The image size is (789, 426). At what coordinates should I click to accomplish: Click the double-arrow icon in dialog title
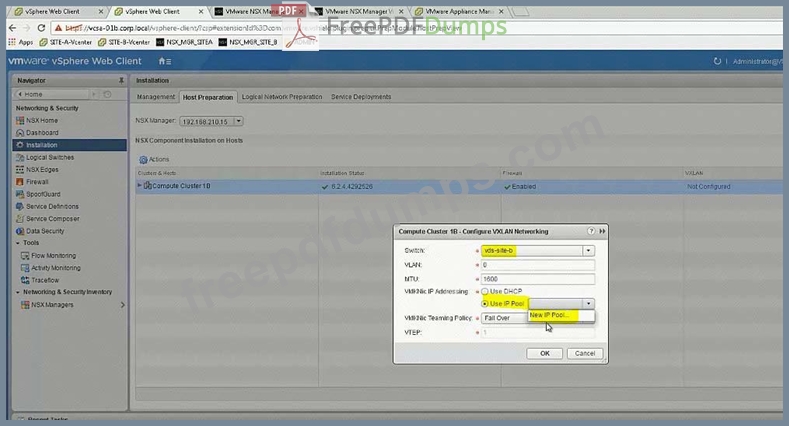coord(602,231)
